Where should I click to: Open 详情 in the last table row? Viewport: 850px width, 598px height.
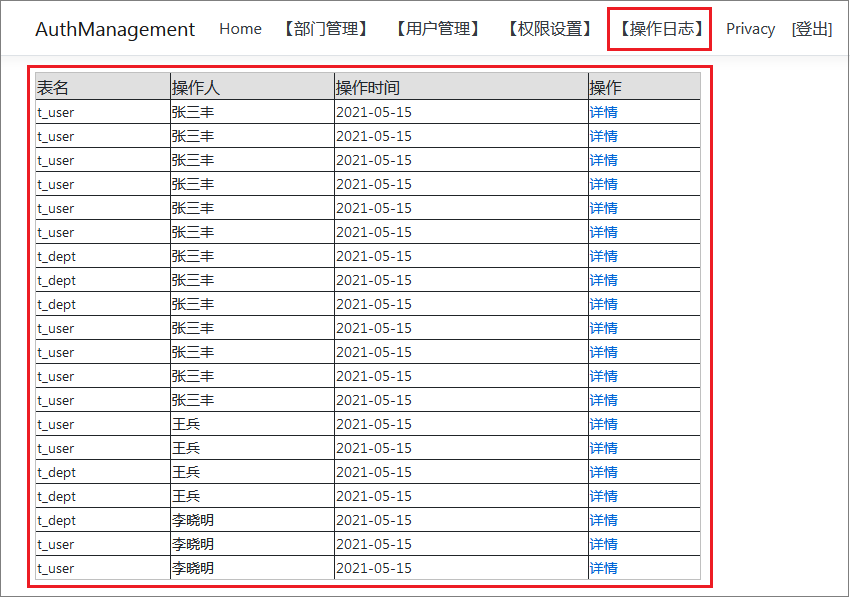pos(603,568)
